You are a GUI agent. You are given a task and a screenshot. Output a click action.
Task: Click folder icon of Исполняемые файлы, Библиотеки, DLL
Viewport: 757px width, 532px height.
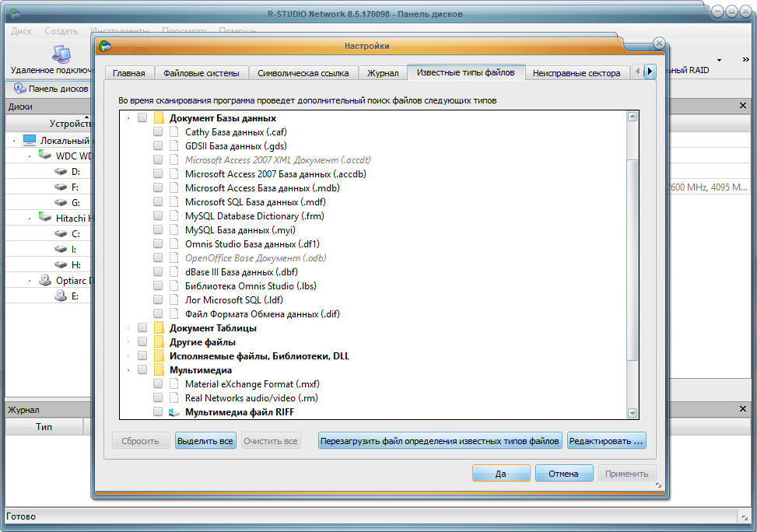[x=159, y=355]
